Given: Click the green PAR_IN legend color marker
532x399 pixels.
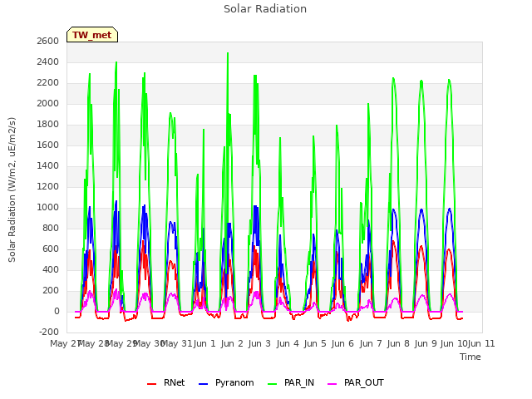Looking at the screenshot, I should click(x=272, y=384).
